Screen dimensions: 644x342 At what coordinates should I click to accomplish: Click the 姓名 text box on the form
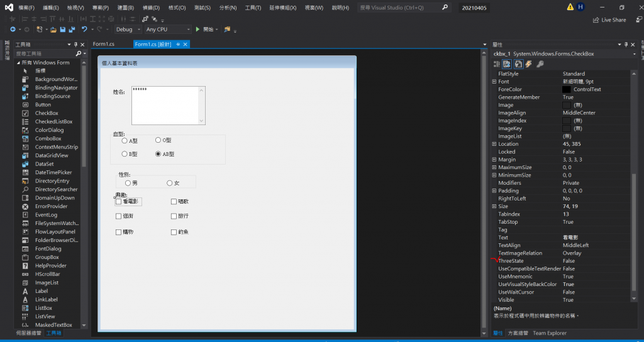point(169,106)
